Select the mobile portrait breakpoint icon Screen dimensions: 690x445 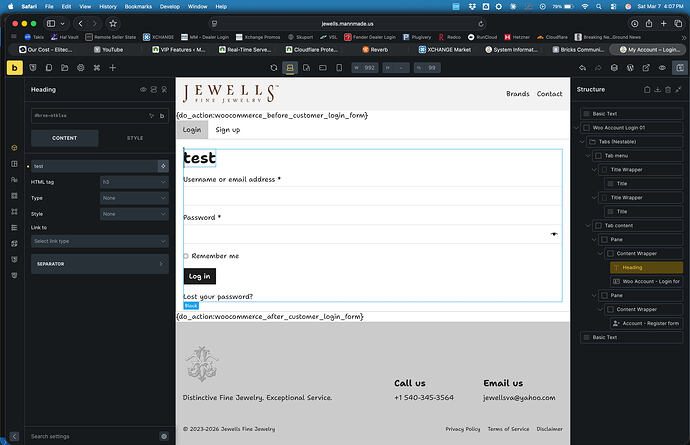click(339, 68)
